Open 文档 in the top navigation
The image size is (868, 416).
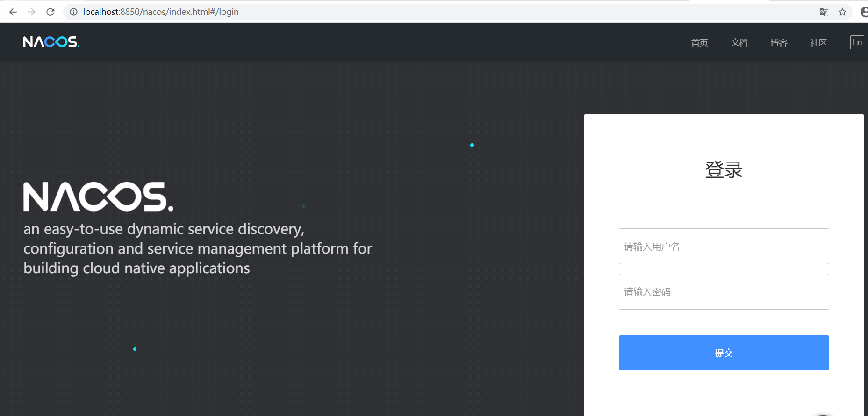[x=739, y=42]
